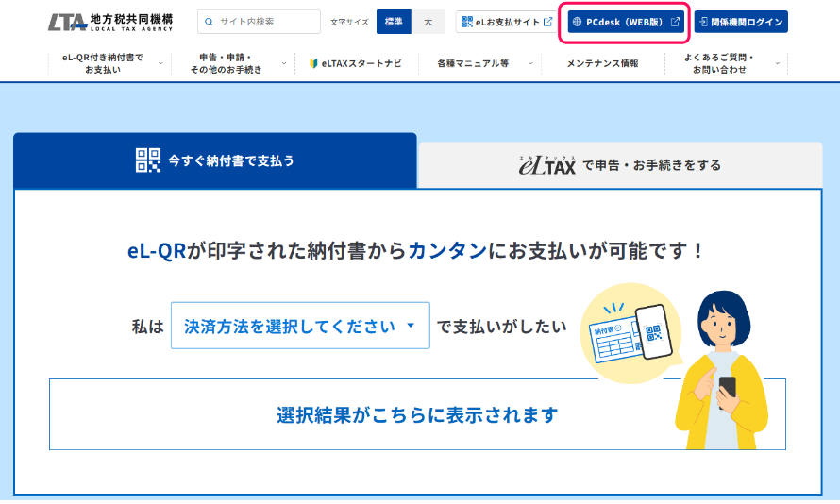Focus the サイト内検索 search field
This screenshot has height=504, width=840.
tap(259, 22)
